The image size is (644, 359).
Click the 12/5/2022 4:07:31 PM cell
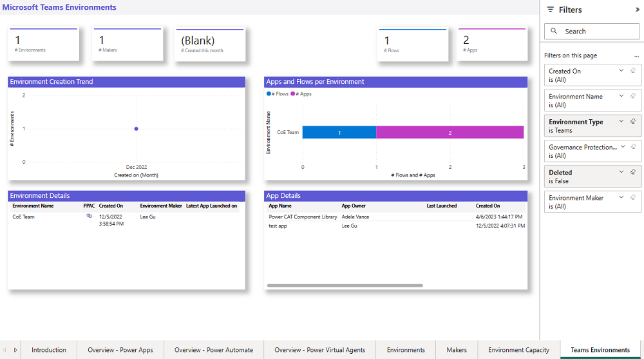point(500,226)
